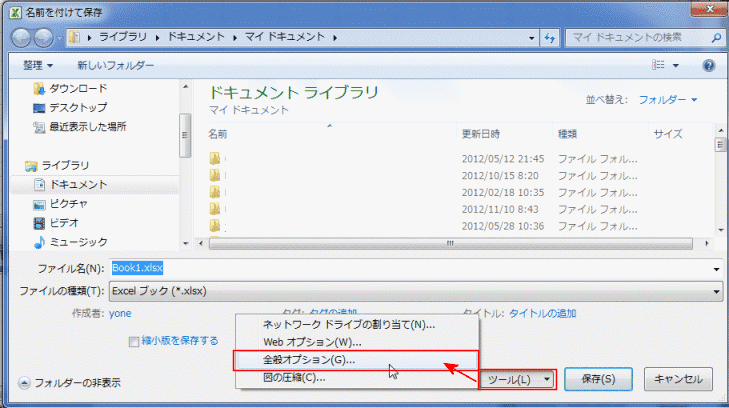Image resolution: width=729 pixels, height=408 pixels.
Task: Click horizontal scrollbar in file list
Action: pos(451,243)
